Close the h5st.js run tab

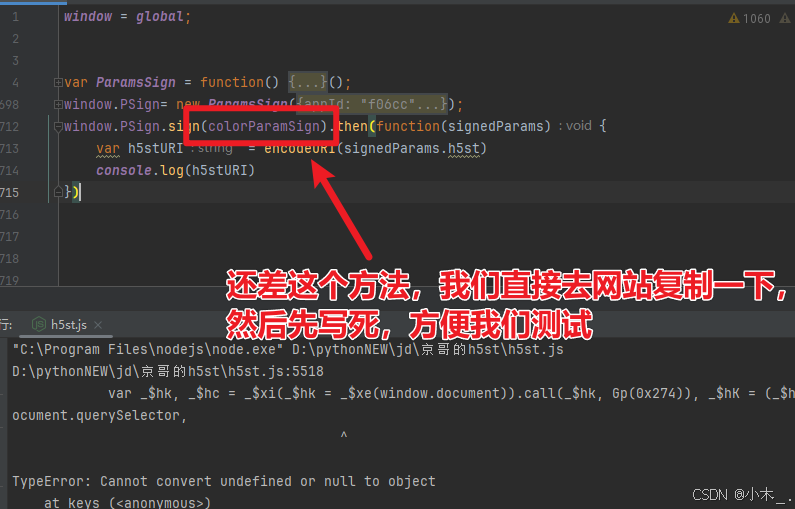click(x=98, y=325)
